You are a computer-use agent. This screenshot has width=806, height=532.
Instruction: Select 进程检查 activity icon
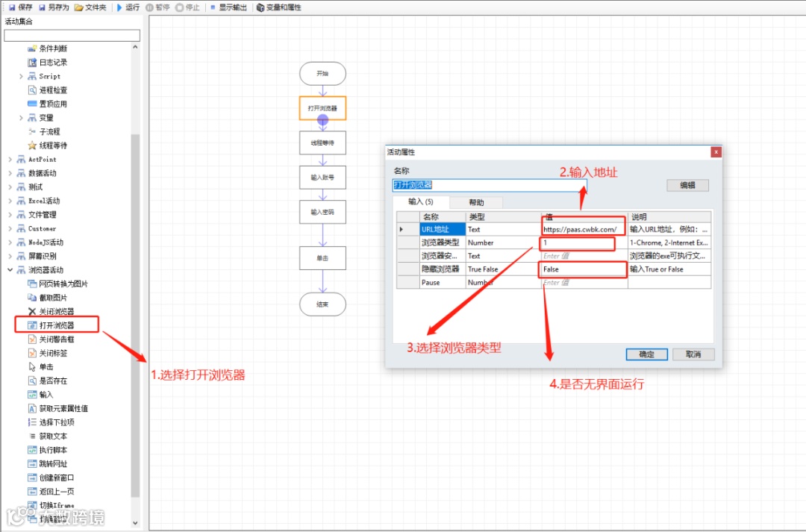pyautogui.click(x=32, y=90)
